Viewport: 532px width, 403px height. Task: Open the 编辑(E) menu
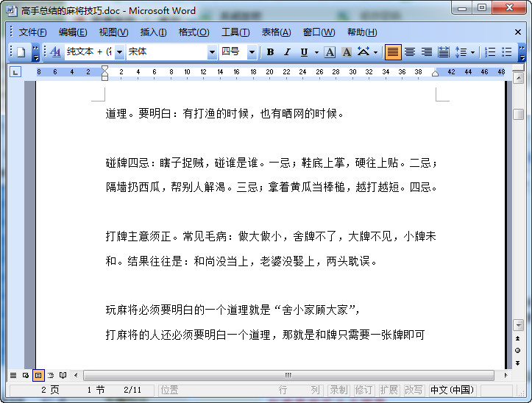coord(73,32)
